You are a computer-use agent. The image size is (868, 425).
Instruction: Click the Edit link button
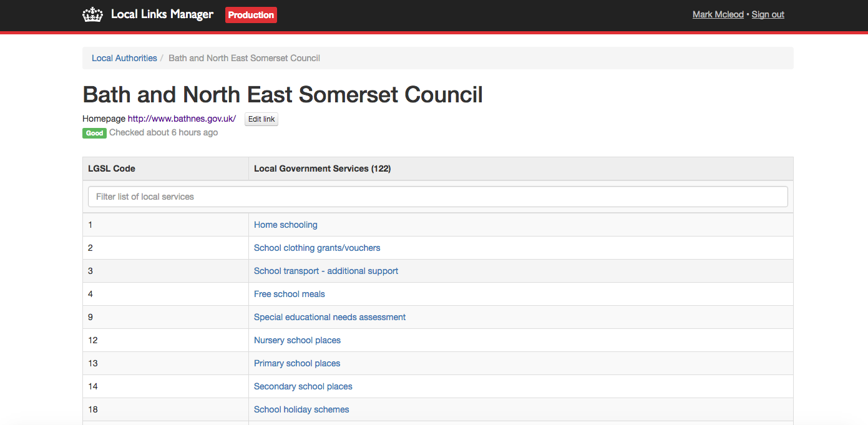pos(261,119)
